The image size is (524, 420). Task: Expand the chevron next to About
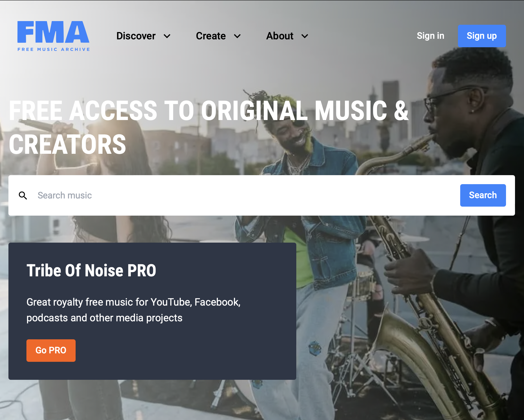tap(305, 36)
